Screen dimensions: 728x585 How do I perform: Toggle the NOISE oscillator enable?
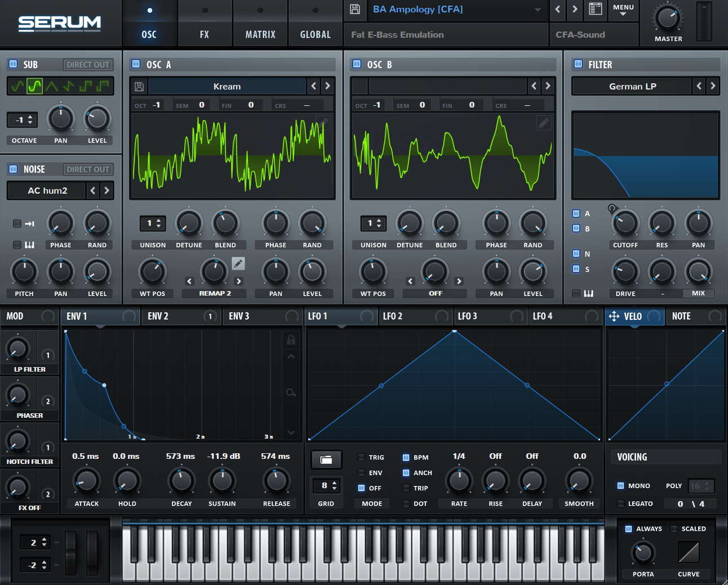click(14, 169)
